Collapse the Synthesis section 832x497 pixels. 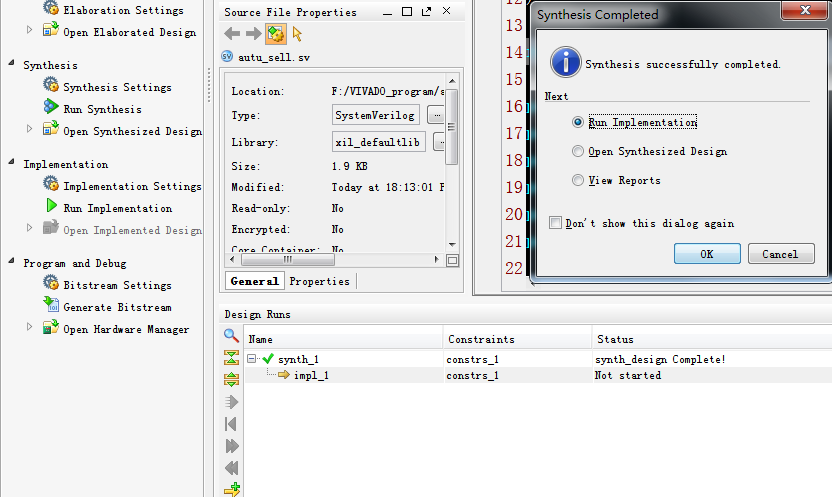11,63
